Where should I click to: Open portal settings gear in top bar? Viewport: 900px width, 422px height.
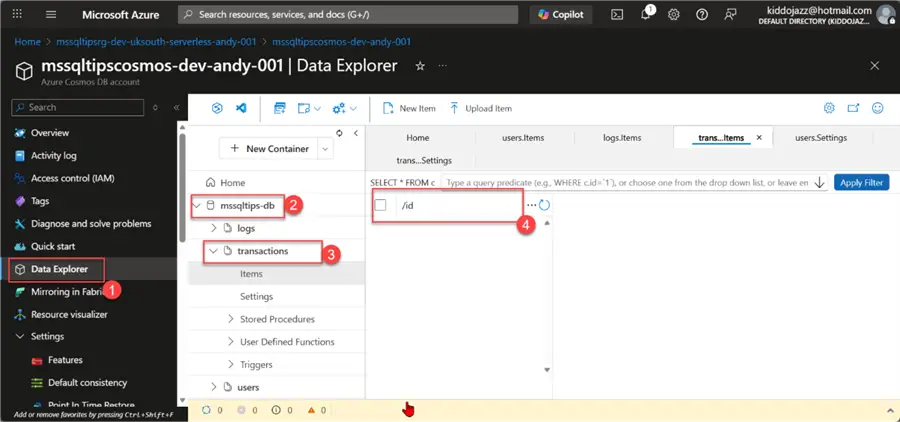coord(674,15)
